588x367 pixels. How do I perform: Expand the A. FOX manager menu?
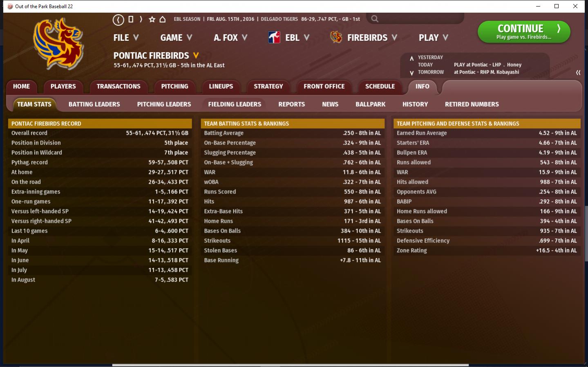click(230, 38)
